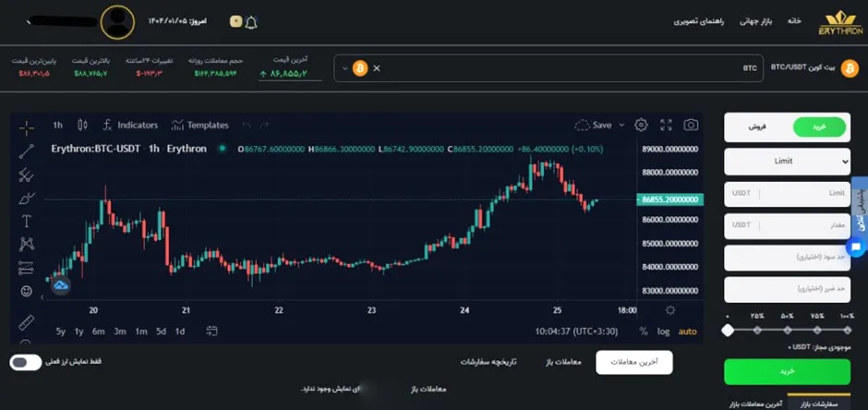Toggle the show-only-current-currency switch
868x410 pixels.
point(26,362)
